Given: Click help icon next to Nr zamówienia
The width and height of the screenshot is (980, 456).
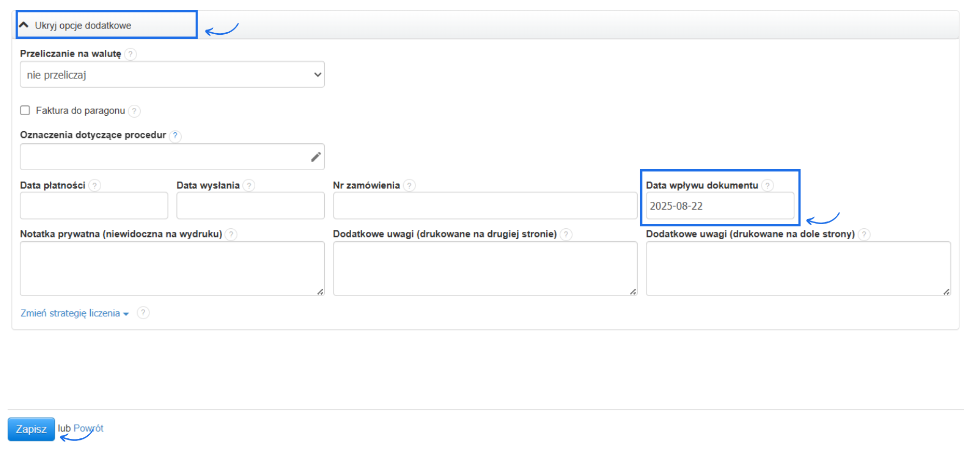Looking at the screenshot, I should 409,186.
